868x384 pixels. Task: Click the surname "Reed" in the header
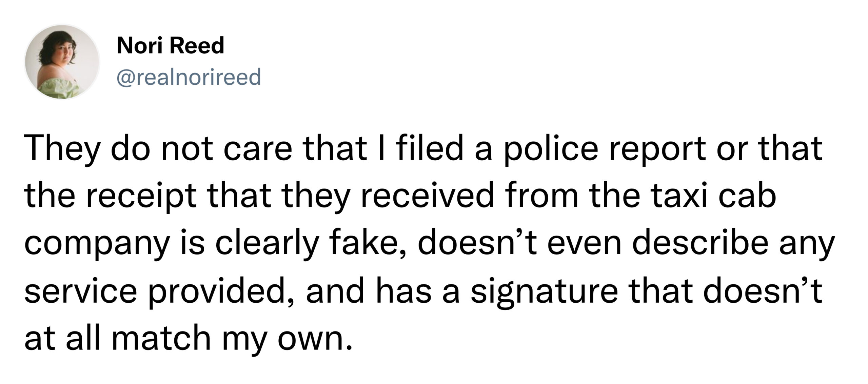[x=197, y=45]
